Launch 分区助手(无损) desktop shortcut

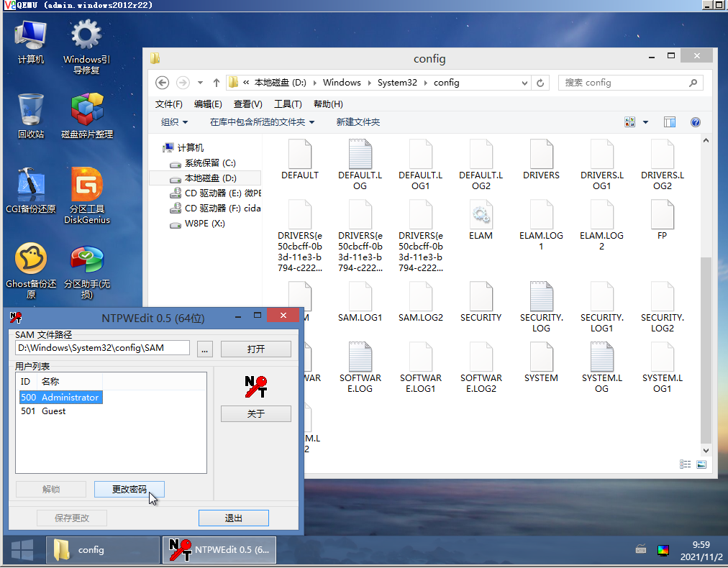87,272
